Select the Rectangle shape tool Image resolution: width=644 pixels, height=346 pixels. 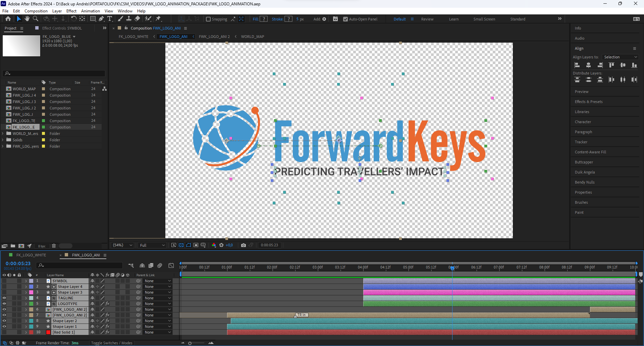tap(93, 19)
